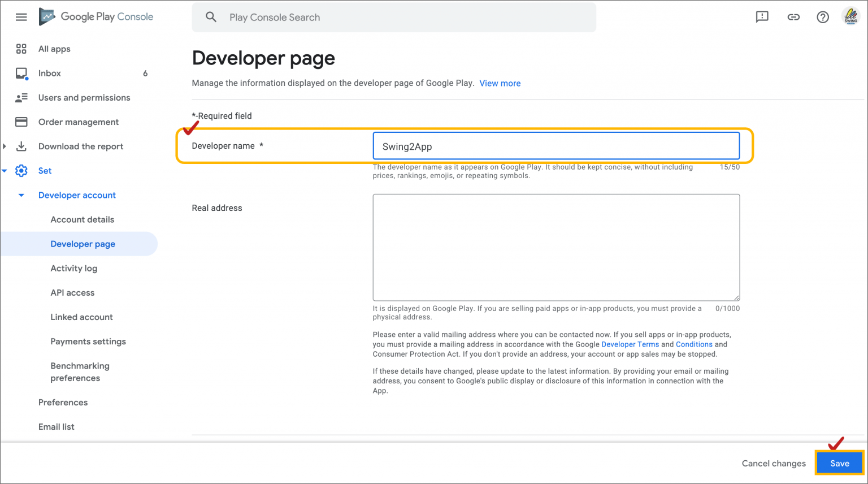Open the hamburger navigation menu
The image size is (868, 484).
(21, 16)
